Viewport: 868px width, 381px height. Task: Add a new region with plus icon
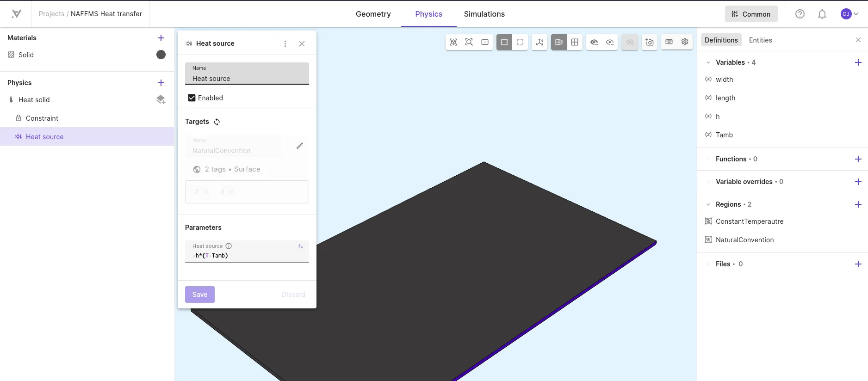(x=858, y=204)
